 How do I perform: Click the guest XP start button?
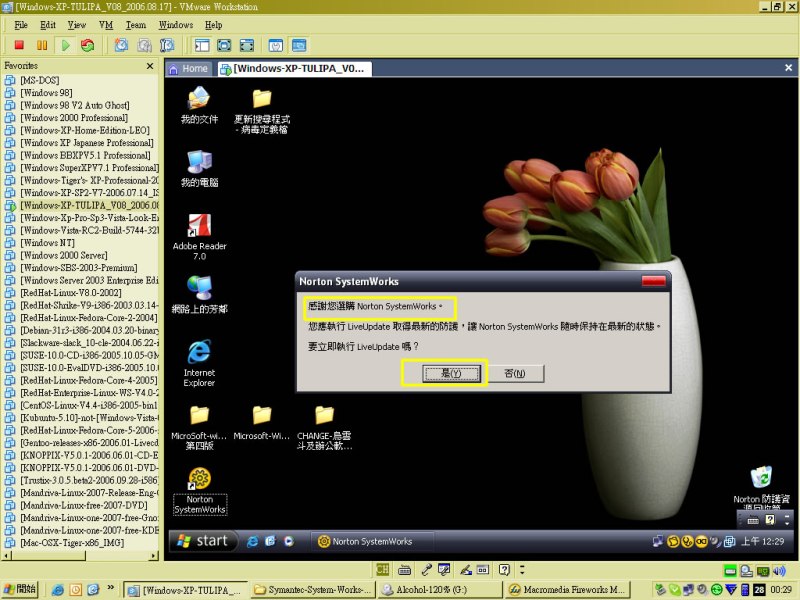pos(203,541)
